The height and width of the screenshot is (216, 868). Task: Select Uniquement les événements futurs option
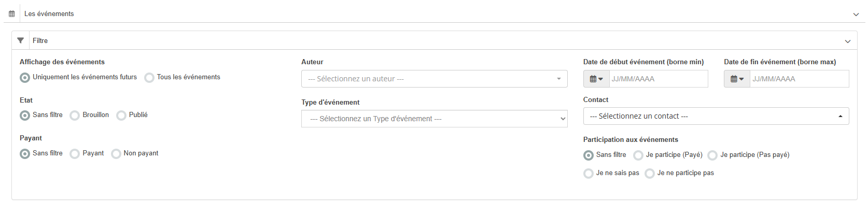pos(25,78)
